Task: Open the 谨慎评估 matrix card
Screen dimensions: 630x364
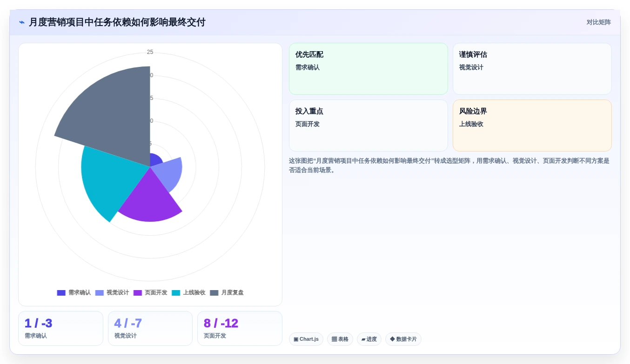Action: point(532,69)
